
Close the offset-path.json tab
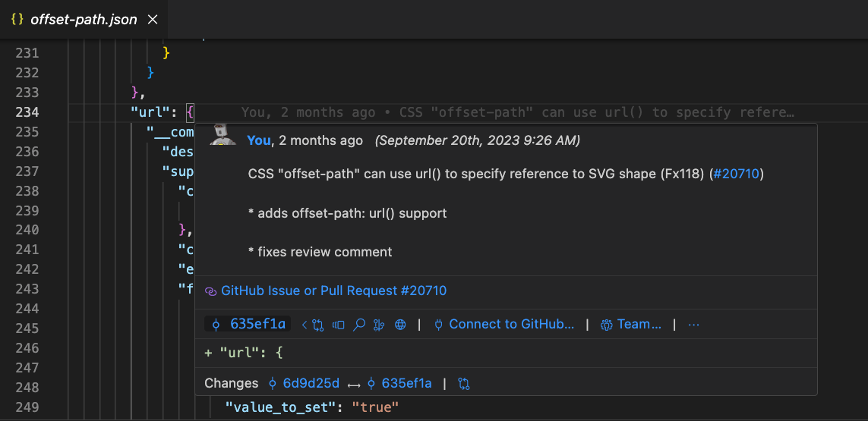152,20
